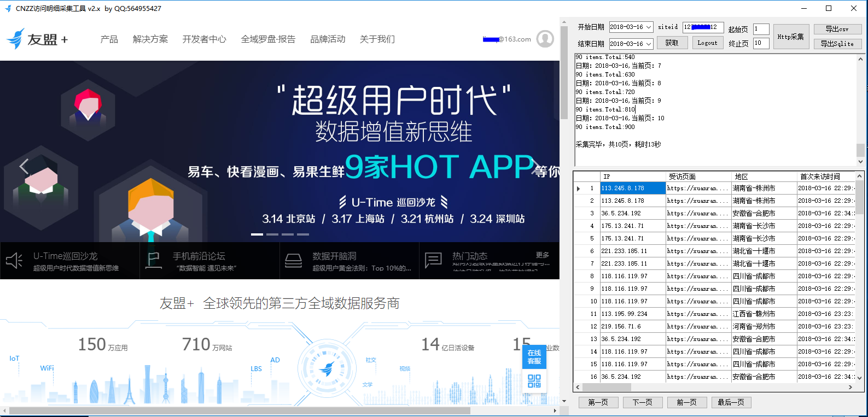Click the 起始页 input field
This screenshot has width=868, height=417.
tap(761, 28)
